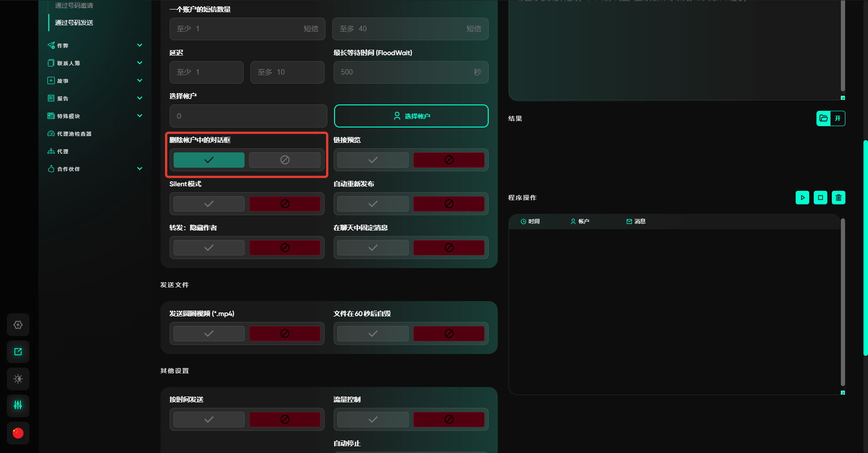Disable 删除帐户中的对话框 option

(284, 160)
